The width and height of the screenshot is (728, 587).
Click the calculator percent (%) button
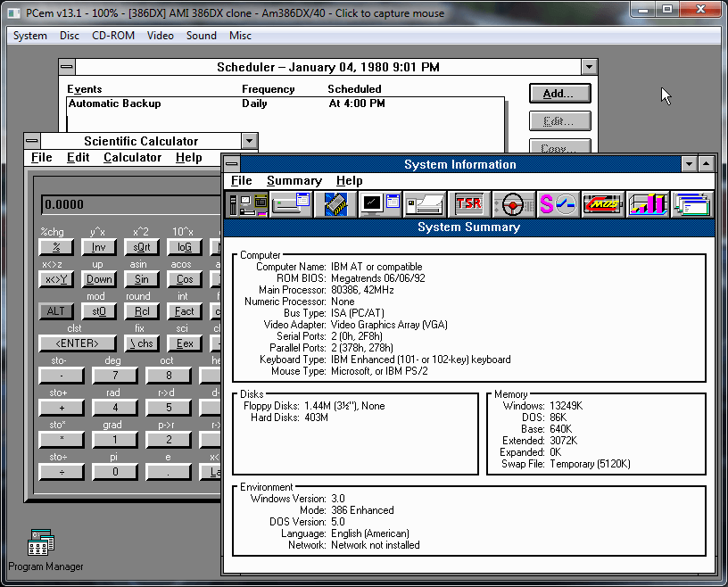(x=55, y=247)
